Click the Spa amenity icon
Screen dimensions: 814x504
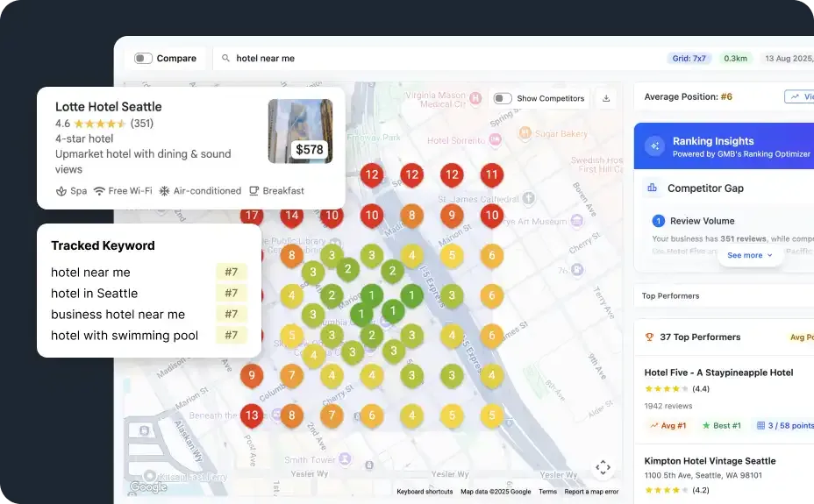click(x=61, y=191)
